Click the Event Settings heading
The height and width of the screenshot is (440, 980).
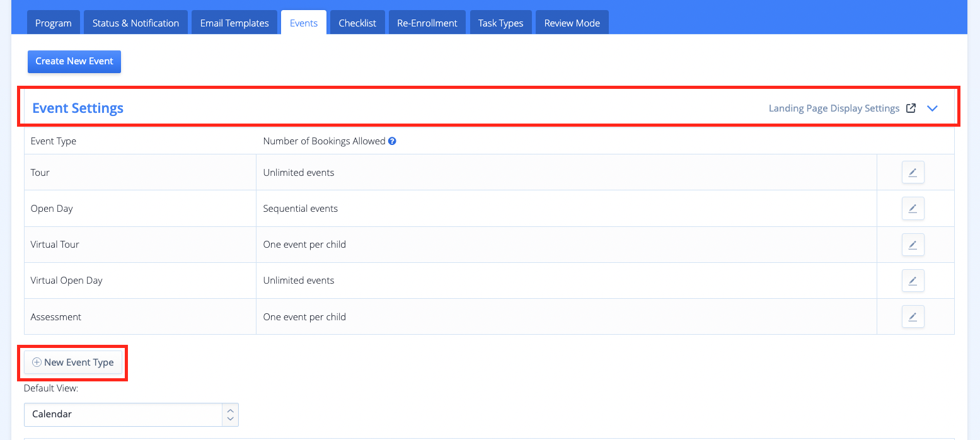coord(78,108)
